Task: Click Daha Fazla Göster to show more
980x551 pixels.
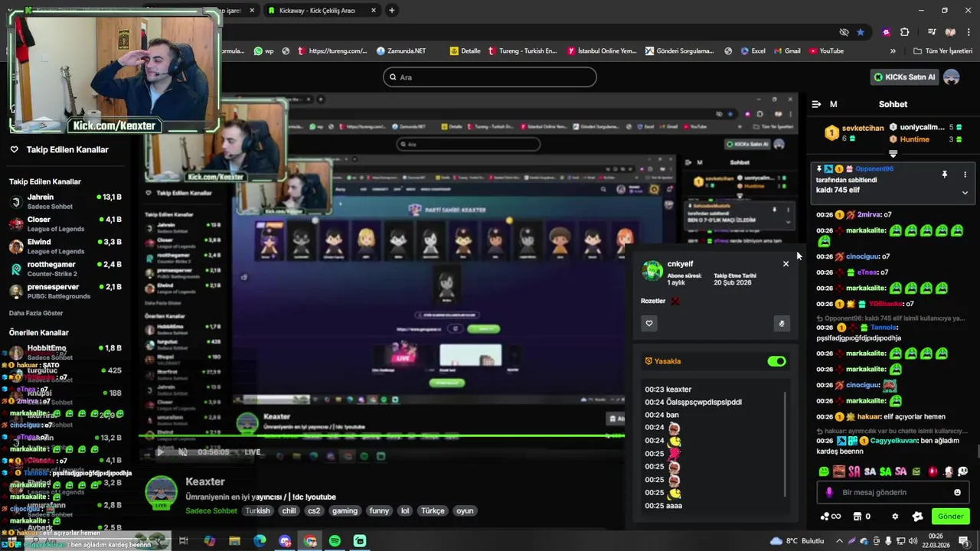Action: 36,313
